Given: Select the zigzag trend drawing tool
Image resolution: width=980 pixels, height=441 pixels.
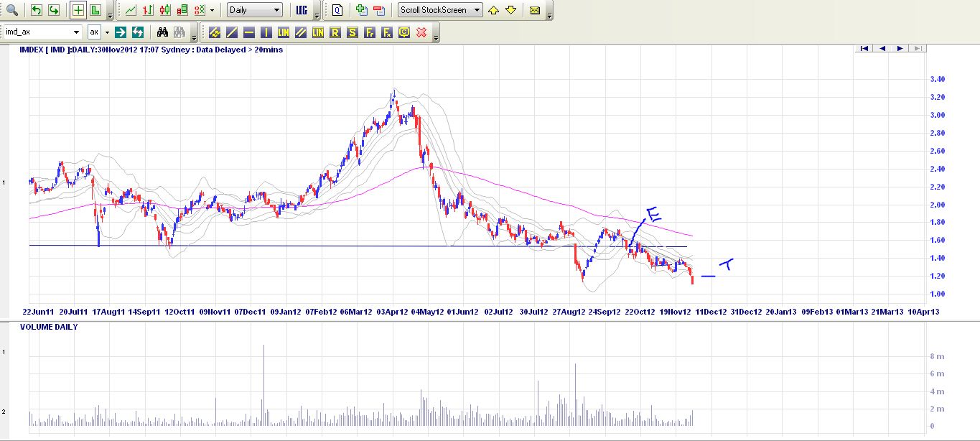Looking at the screenshot, I should (x=215, y=32).
